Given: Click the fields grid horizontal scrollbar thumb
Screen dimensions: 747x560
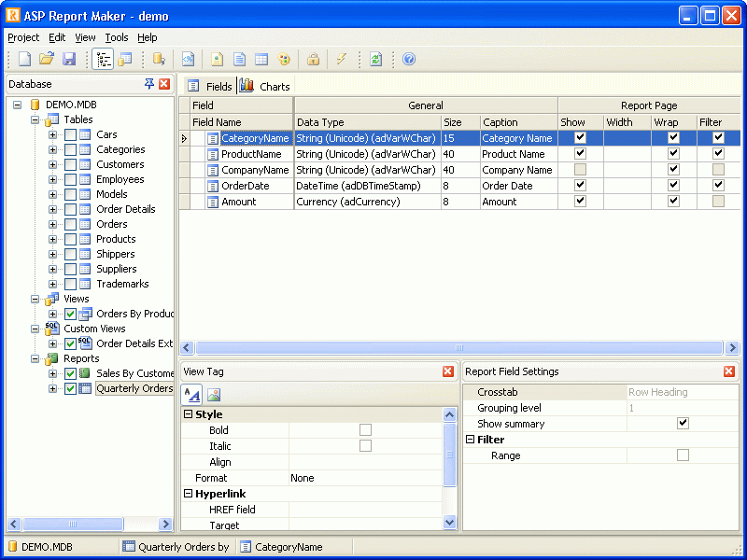Looking at the screenshot, I should tap(458, 347).
